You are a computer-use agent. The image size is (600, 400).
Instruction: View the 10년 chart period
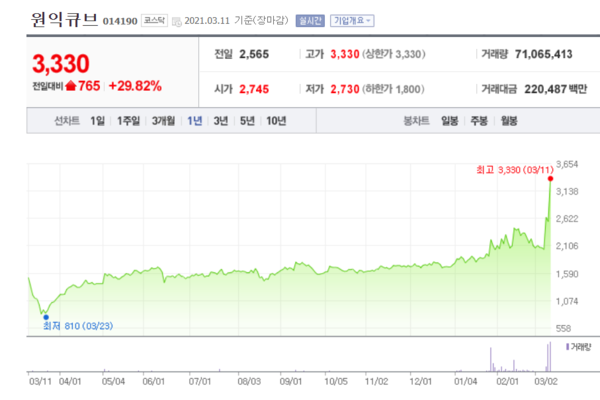pyautogui.click(x=276, y=121)
